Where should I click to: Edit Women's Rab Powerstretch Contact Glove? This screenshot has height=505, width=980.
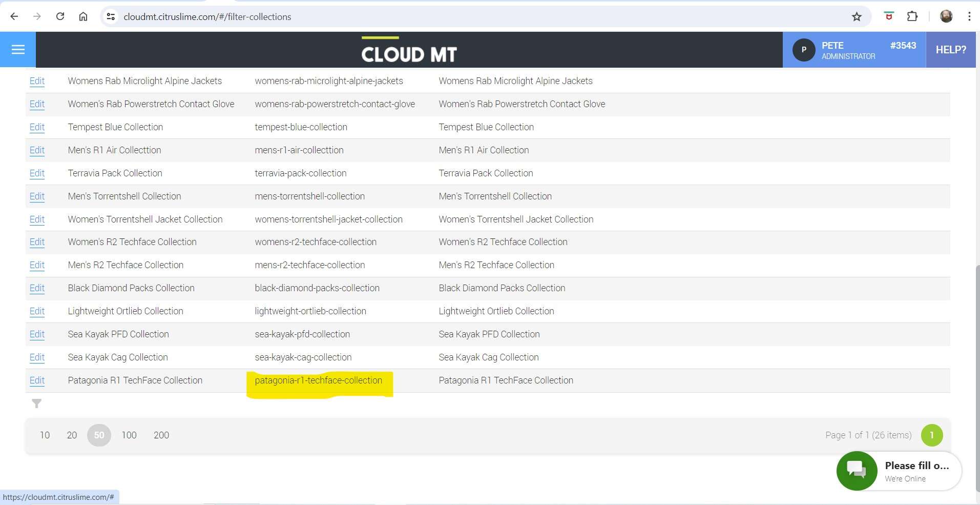tap(37, 104)
